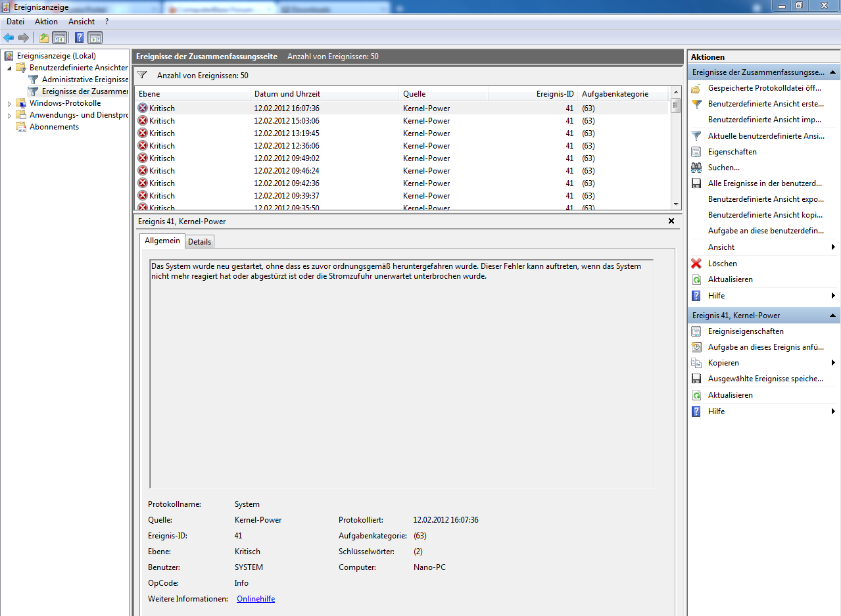Click event list scrollbar down arrow
The height and width of the screenshot is (616, 841).
click(x=675, y=204)
